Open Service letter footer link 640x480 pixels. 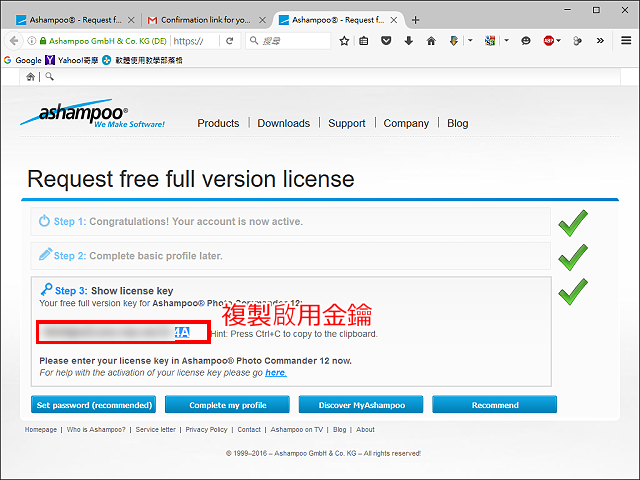(x=156, y=430)
